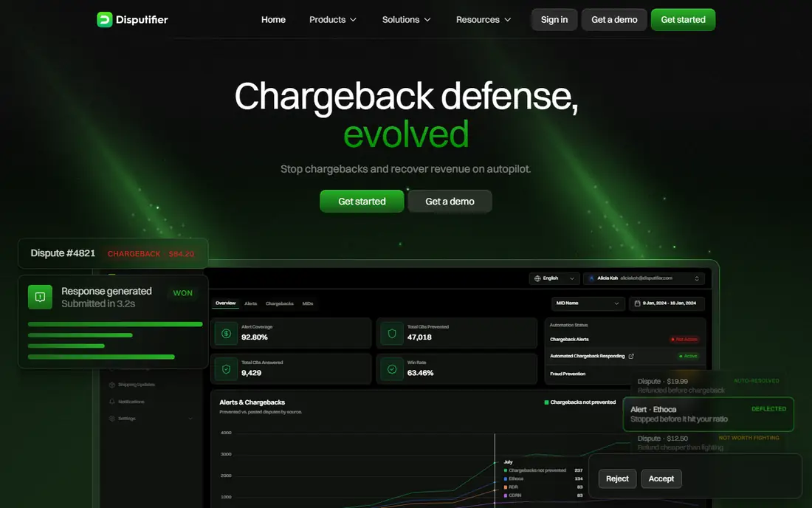
Task: Click the Total CBs Answered shield-check icon
Action: click(x=227, y=369)
